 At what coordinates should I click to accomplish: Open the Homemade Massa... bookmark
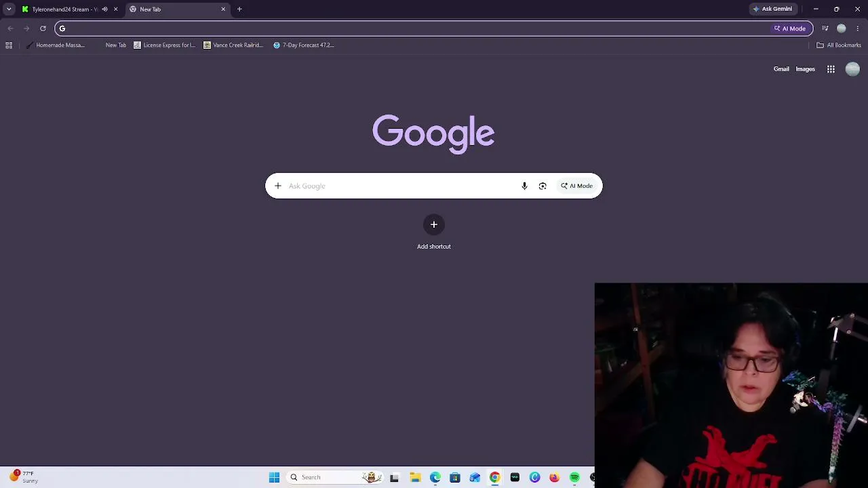(55, 45)
